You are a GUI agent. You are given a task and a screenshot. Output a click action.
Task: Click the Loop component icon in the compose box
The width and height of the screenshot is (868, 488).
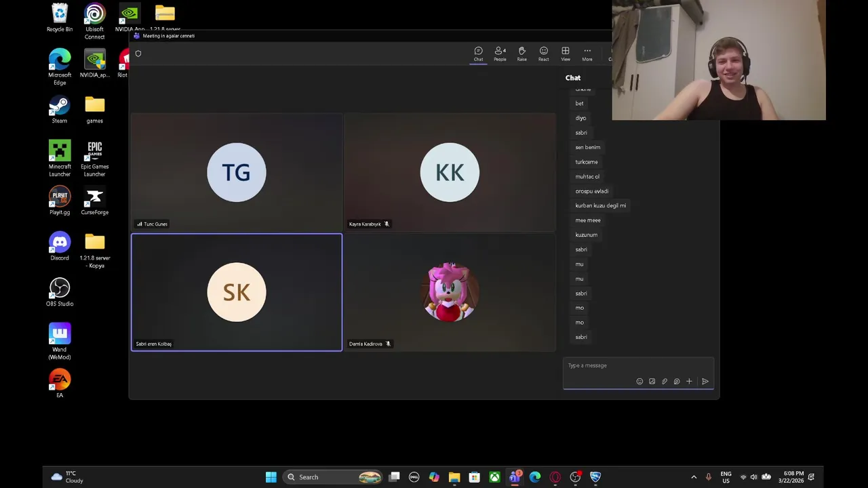[x=677, y=382]
